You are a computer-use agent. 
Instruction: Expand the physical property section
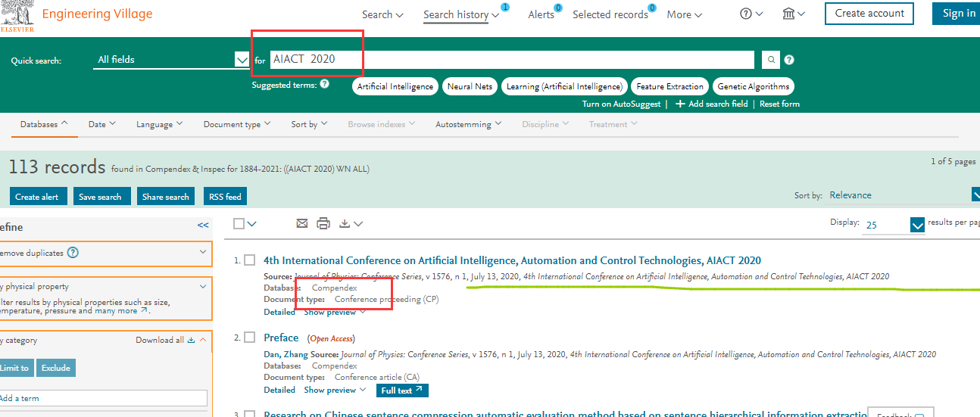tap(203, 287)
